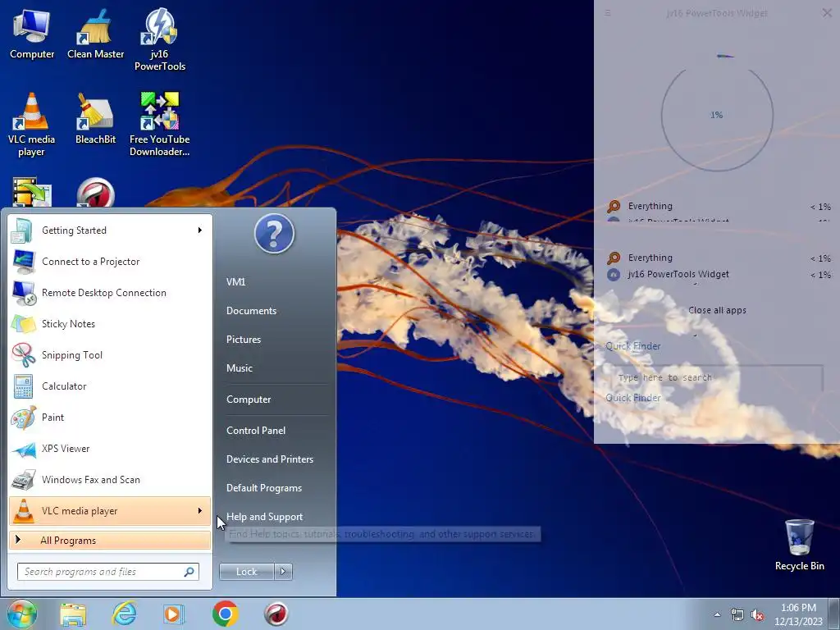Screen dimensions: 840x630
Task: Open Devices and Printers
Action: point(269,459)
